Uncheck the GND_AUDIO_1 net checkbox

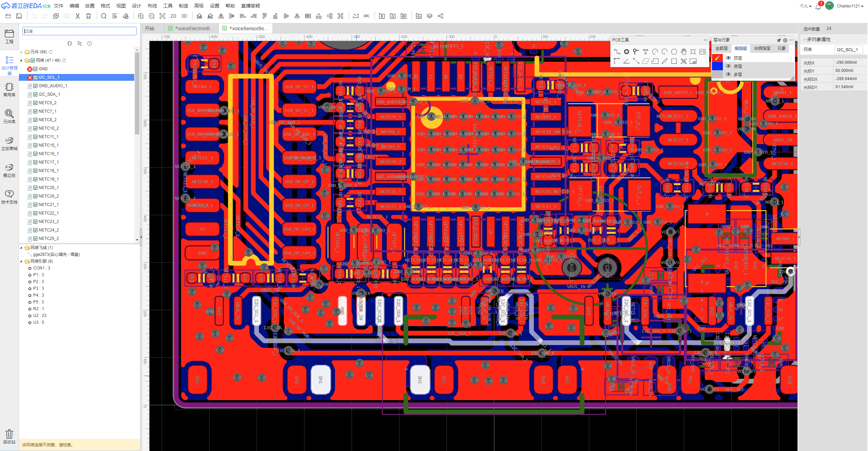[35, 86]
